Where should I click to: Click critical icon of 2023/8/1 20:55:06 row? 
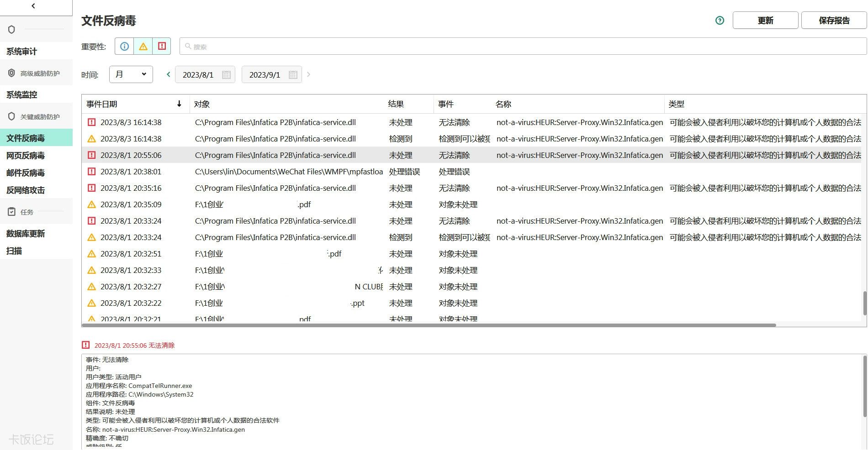click(91, 155)
